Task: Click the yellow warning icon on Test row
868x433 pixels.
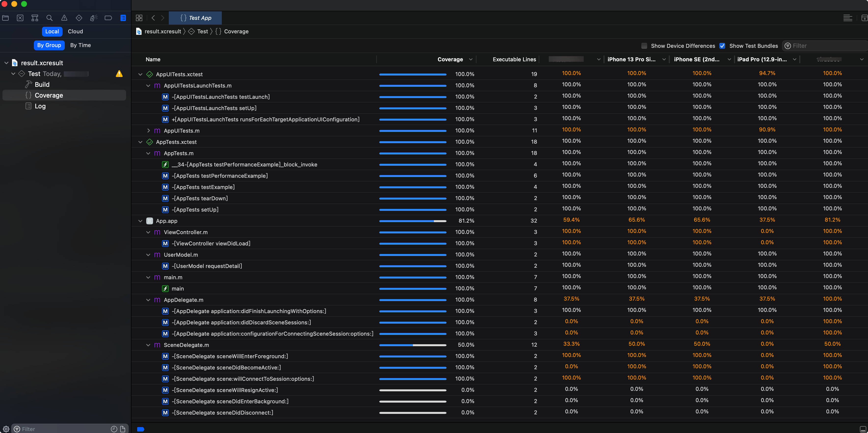Action: click(x=119, y=74)
